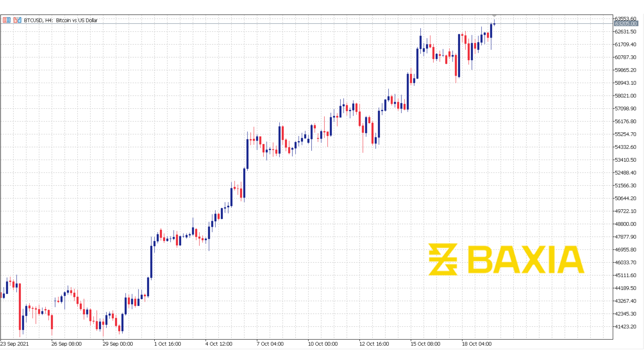The width and height of the screenshot is (644, 363).
Task: Click the 29 Sep 00:00 time axis label
Action: tap(118, 344)
